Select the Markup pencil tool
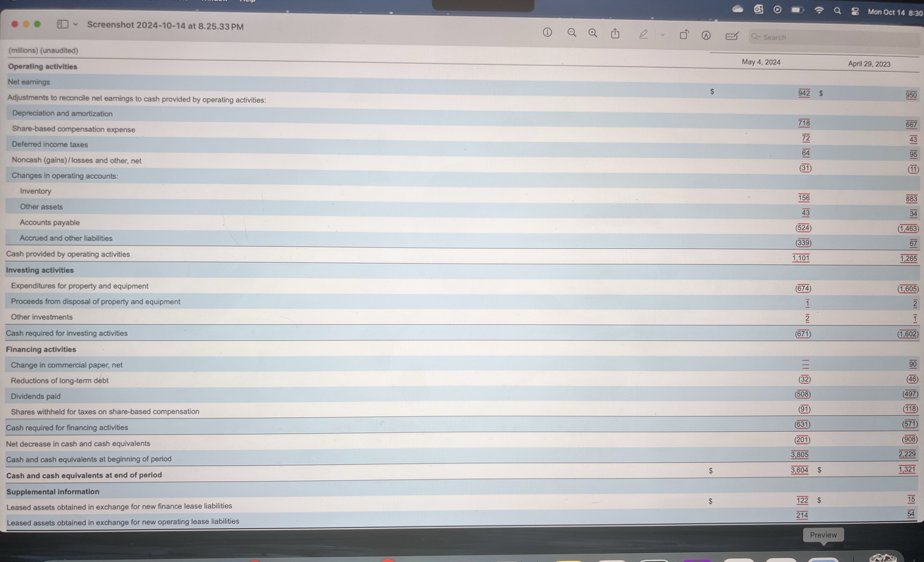The image size is (924, 562). (x=643, y=34)
